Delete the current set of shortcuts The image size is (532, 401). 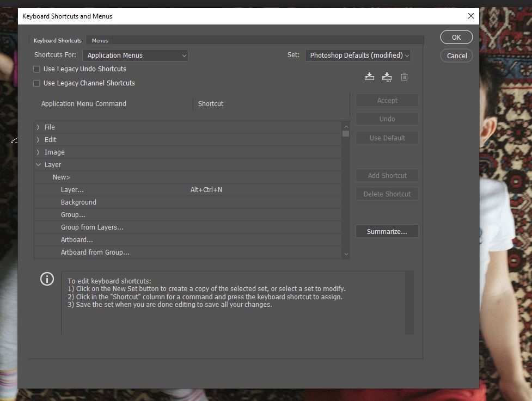click(x=404, y=77)
